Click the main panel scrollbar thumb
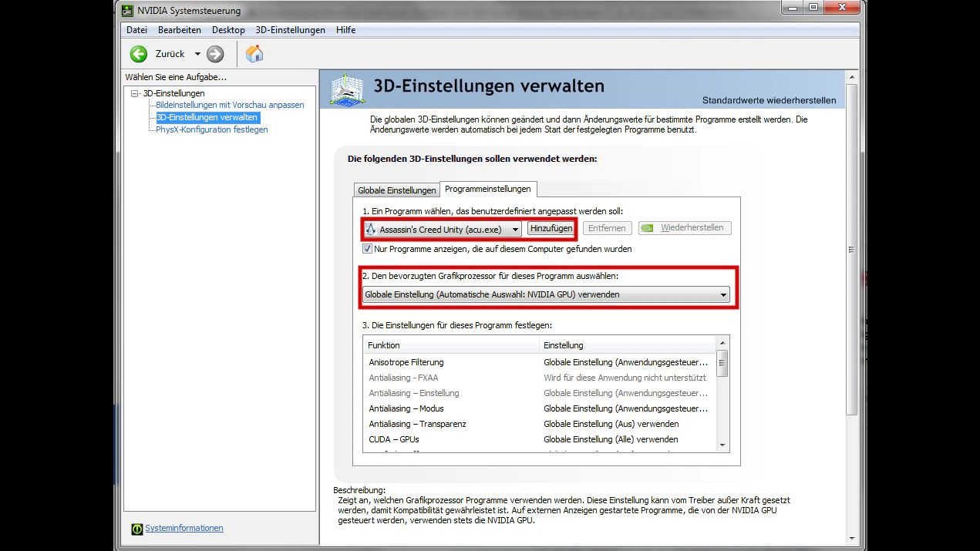Screen dimensions: 980x551 point(851,250)
